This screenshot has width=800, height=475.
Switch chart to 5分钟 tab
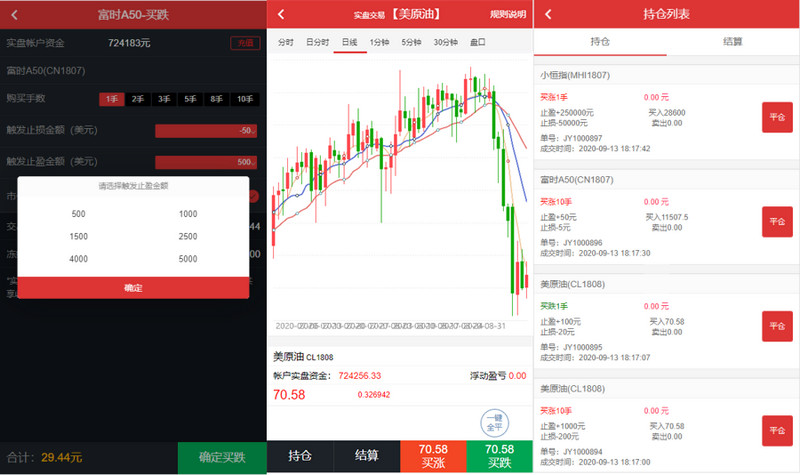coord(411,42)
